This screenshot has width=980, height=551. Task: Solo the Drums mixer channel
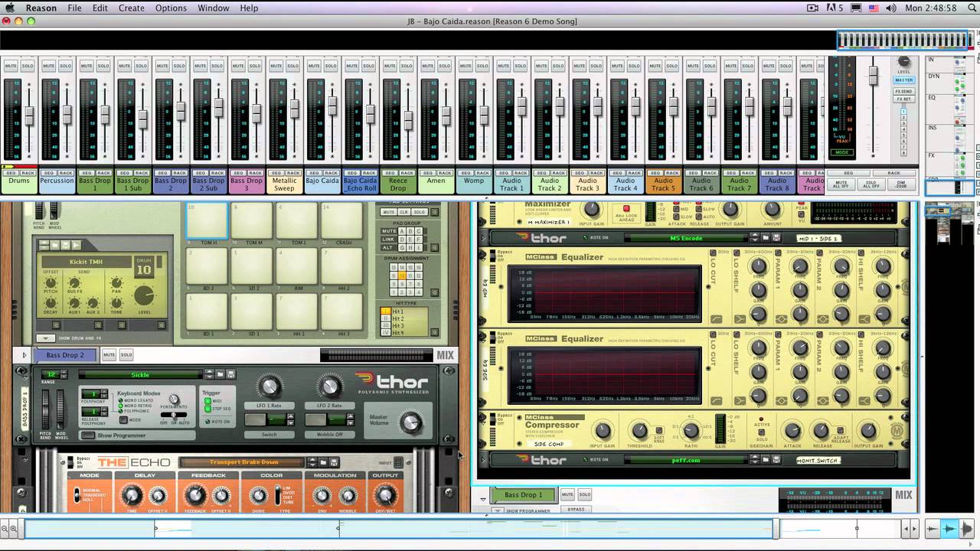(x=28, y=66)
